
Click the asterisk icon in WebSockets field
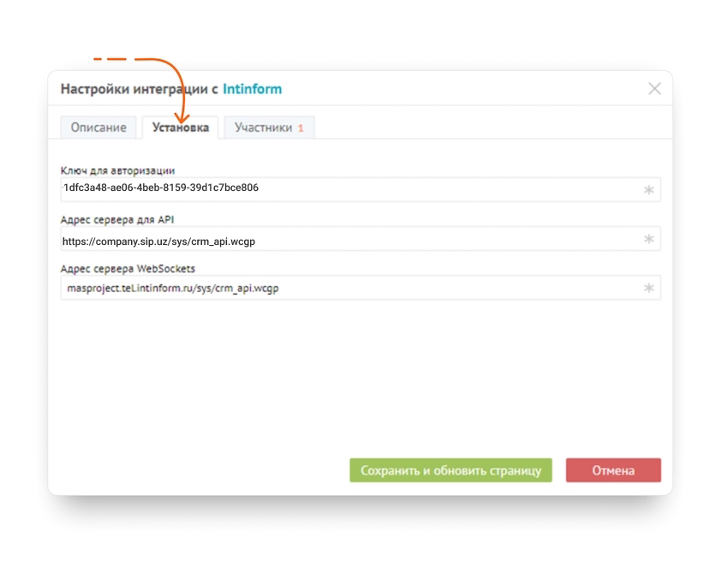click(648, 289)
